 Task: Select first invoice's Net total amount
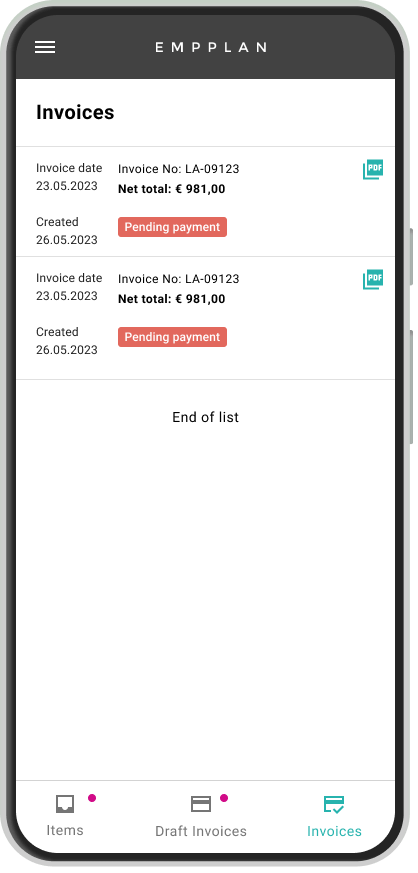pyautogui.click(x=171, y=189)
